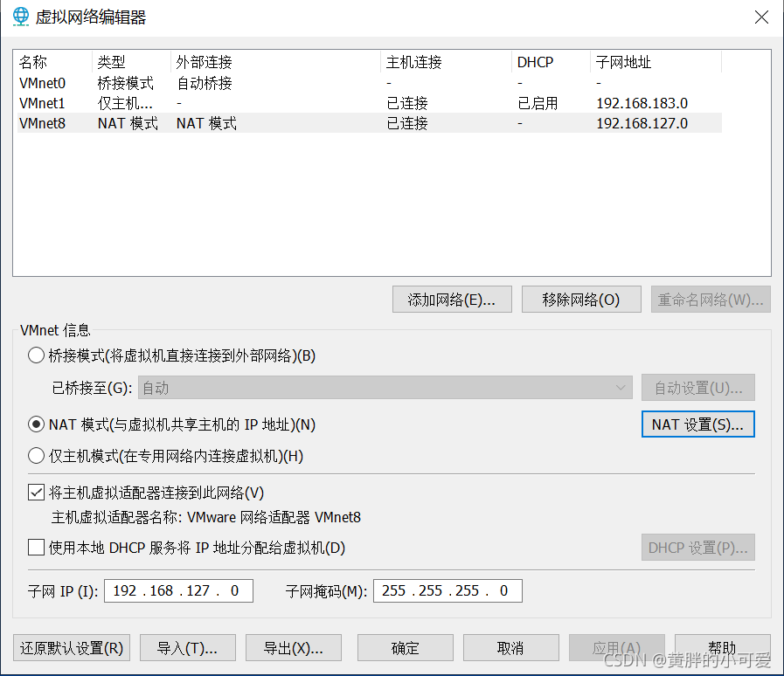The width and height of the screenshot is (784, 676).
Task: Click 移除网络 to remove selected network
Action: (581, 299)
